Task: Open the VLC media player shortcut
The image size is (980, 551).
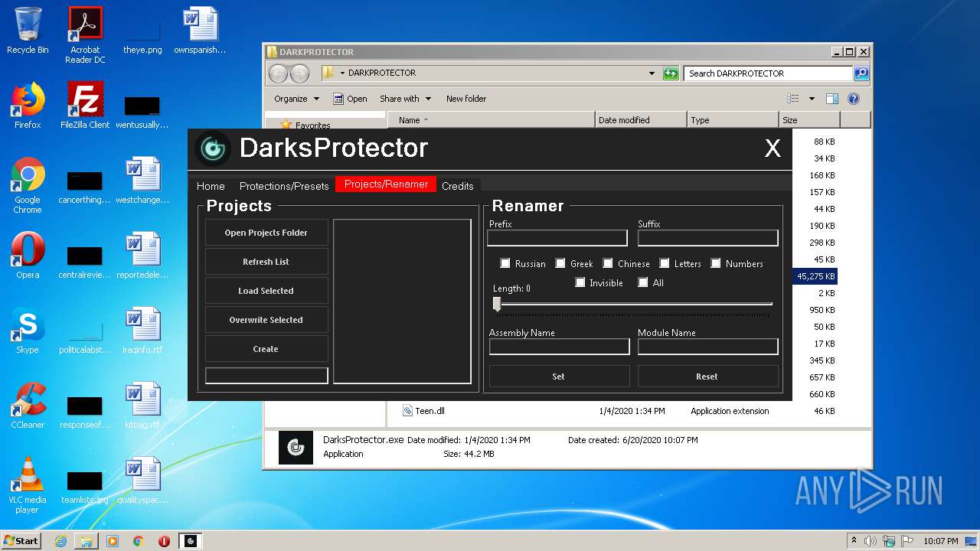Action: (x=28, y=485)
